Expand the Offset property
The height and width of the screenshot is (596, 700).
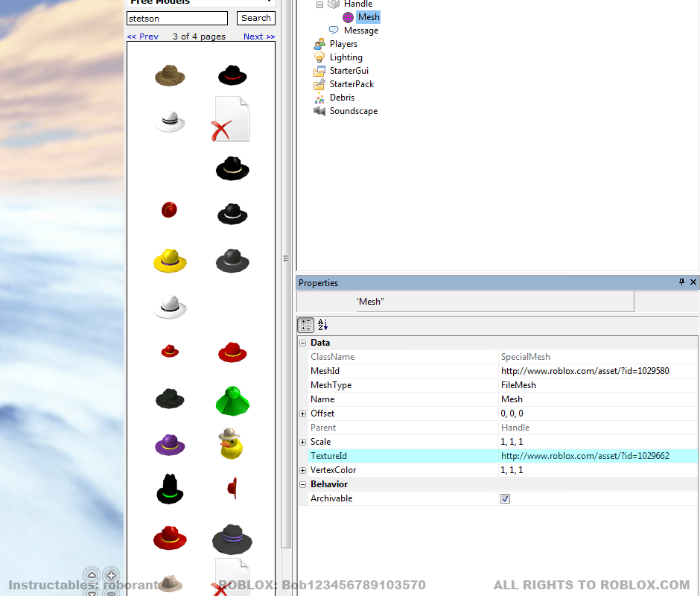303,413
